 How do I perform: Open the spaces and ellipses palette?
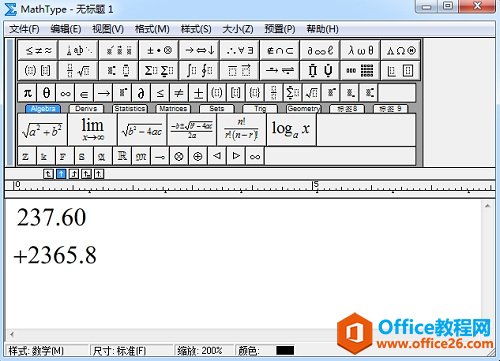pyautogui.click(x=78, y=50)
